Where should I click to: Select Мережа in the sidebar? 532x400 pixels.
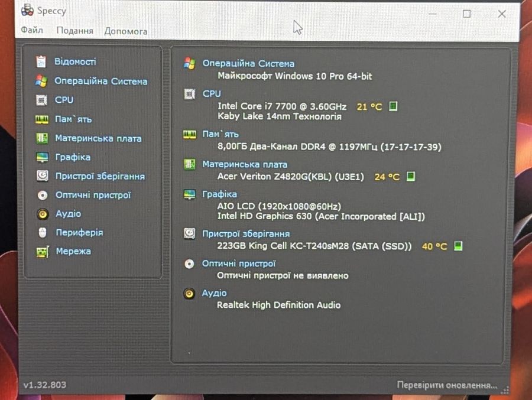73,251
